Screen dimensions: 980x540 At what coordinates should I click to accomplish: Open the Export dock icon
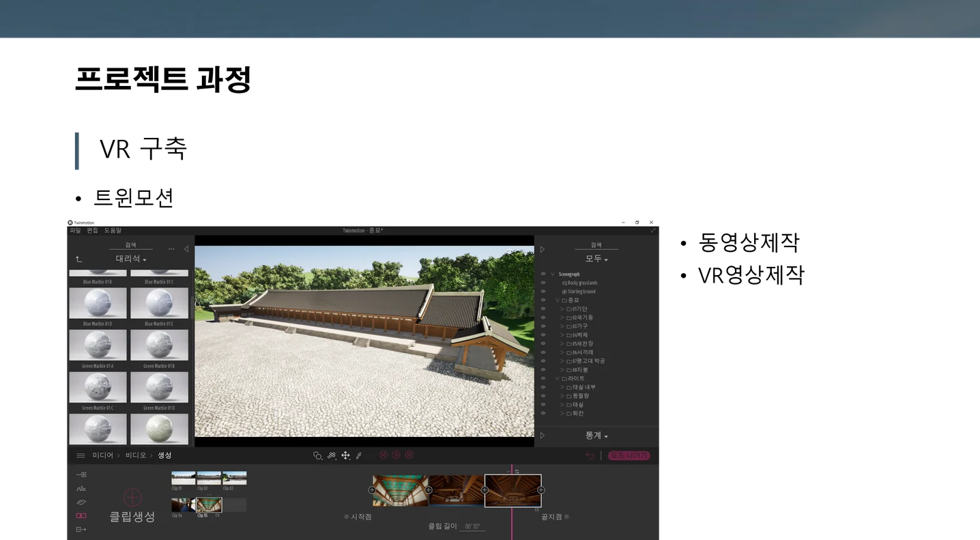click(x=81, y=530)
